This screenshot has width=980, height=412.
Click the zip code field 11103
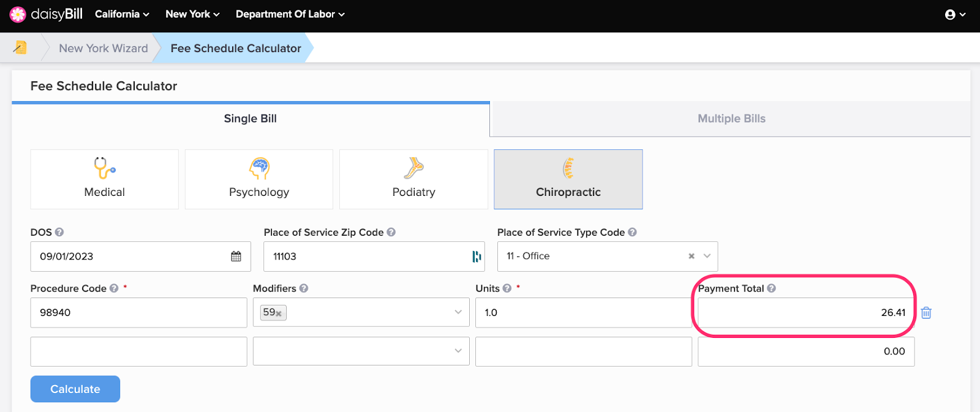(x=374, y=257)
